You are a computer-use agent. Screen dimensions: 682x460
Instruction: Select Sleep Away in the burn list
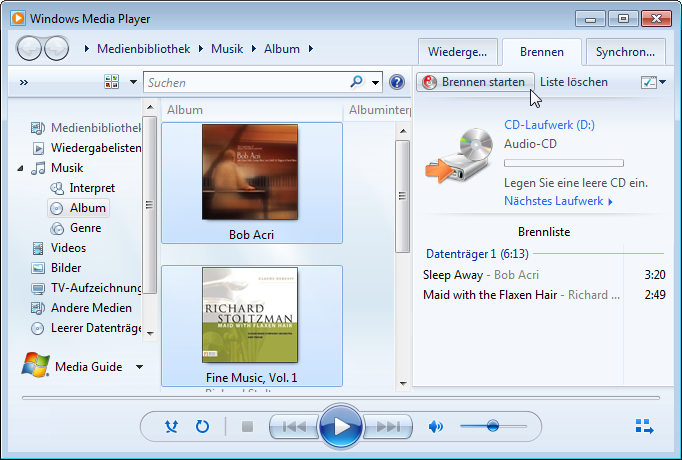(544, 275)
